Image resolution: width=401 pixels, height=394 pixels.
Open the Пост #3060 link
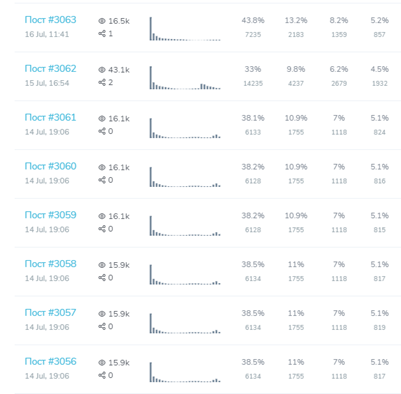pos(50,166)
